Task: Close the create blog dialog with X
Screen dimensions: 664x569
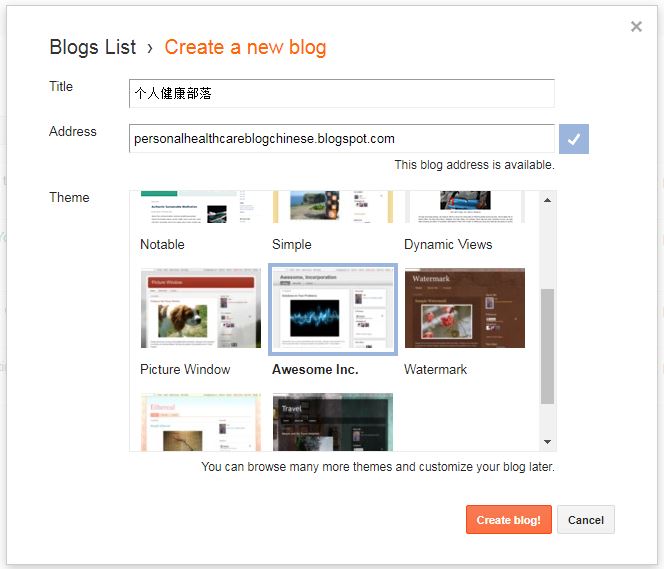Action: tap(636, 27)
